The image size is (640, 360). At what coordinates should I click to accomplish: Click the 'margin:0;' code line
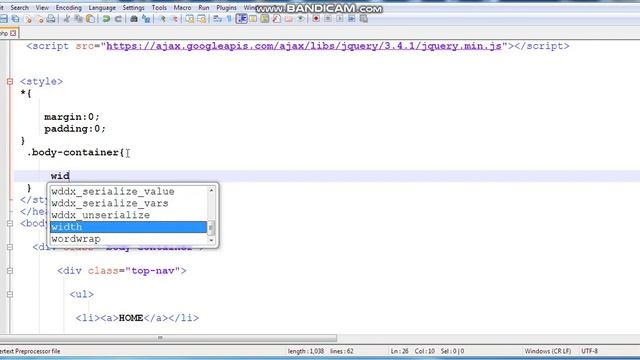72,117
